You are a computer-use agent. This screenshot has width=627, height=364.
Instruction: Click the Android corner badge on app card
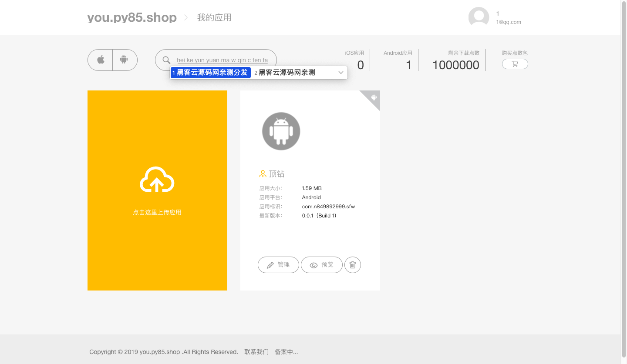pyautogui.click(x=374, y=97)
